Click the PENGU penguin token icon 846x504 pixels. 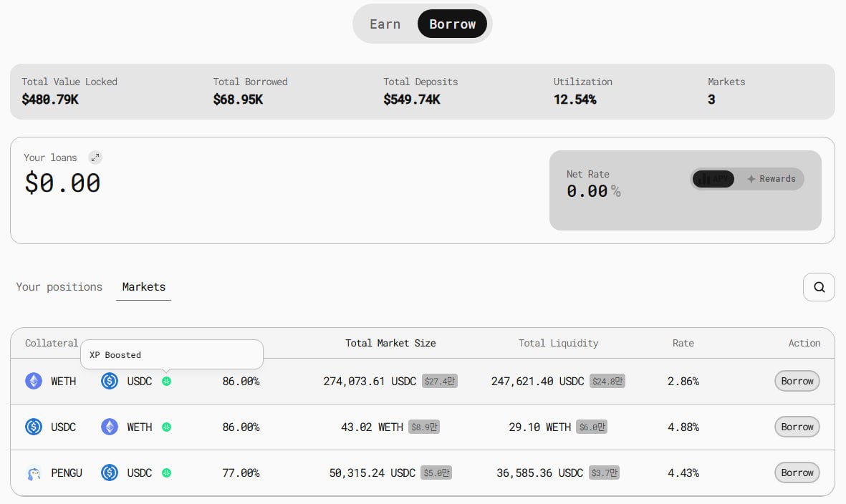point(34,472)
